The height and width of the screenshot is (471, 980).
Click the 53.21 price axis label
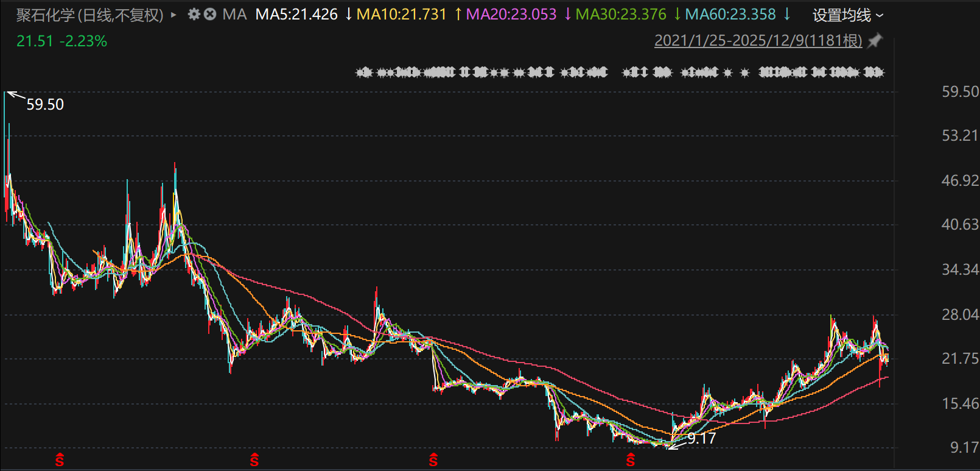click(961, 135)
